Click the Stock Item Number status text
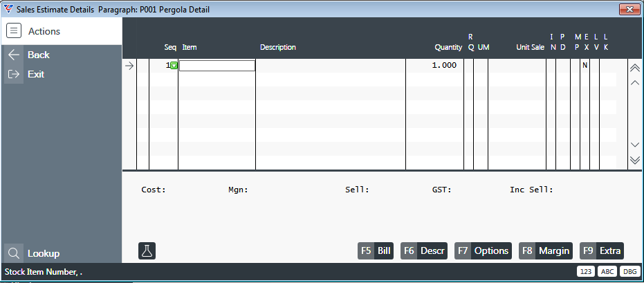This screenshot has width=644, height=283. (43, 272)
